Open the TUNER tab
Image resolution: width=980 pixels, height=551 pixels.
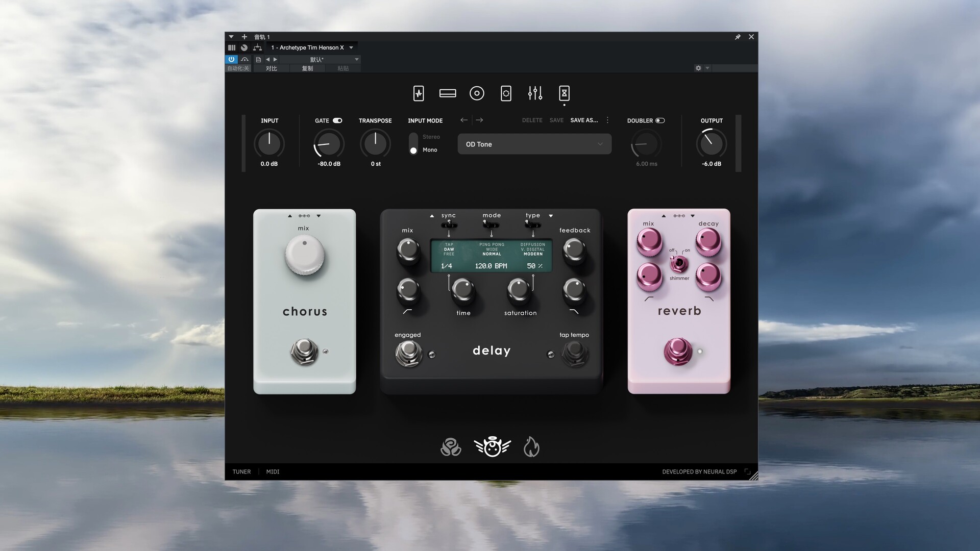241,472
